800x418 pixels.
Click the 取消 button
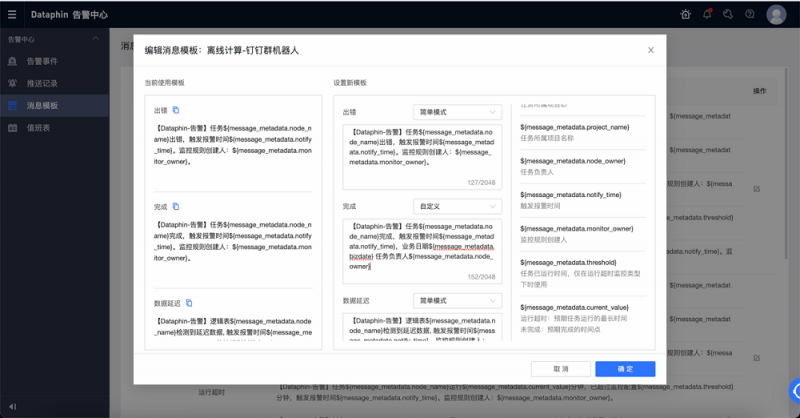tap(560, 368)
